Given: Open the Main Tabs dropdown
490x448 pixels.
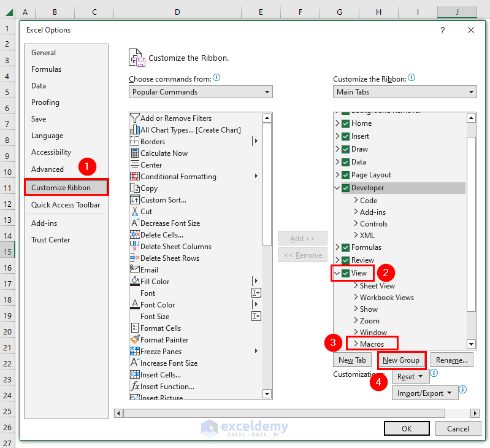Looking at the screenshot, I should point(405,92).
